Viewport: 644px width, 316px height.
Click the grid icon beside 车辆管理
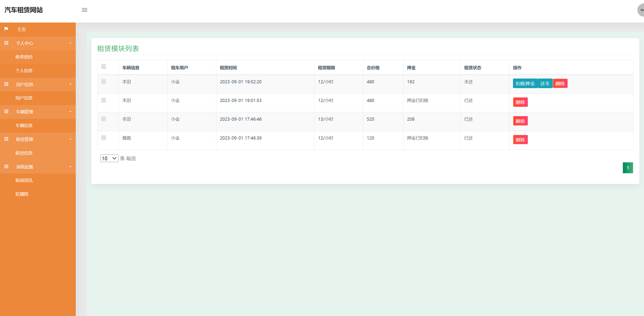6,112
